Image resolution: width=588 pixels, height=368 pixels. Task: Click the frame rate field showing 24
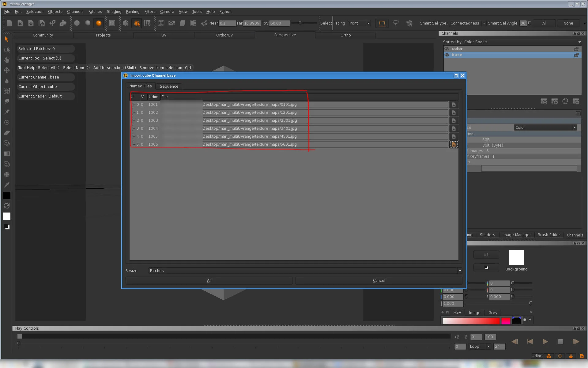click(499, 347)
